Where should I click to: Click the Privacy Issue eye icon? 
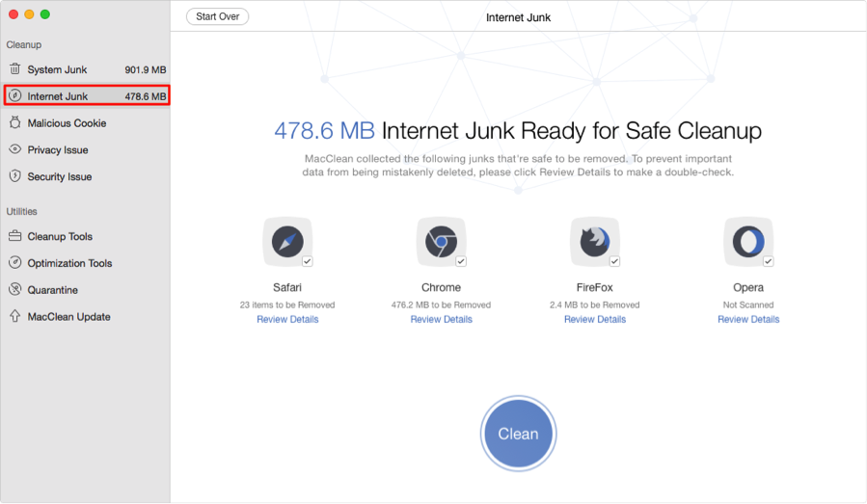[x=14, y=149]
